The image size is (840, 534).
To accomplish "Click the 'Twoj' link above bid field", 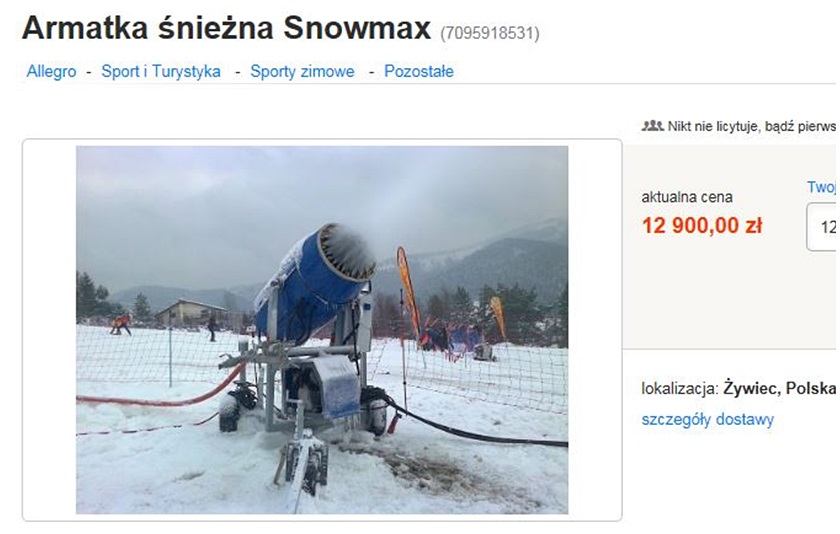I will point(821,187).
